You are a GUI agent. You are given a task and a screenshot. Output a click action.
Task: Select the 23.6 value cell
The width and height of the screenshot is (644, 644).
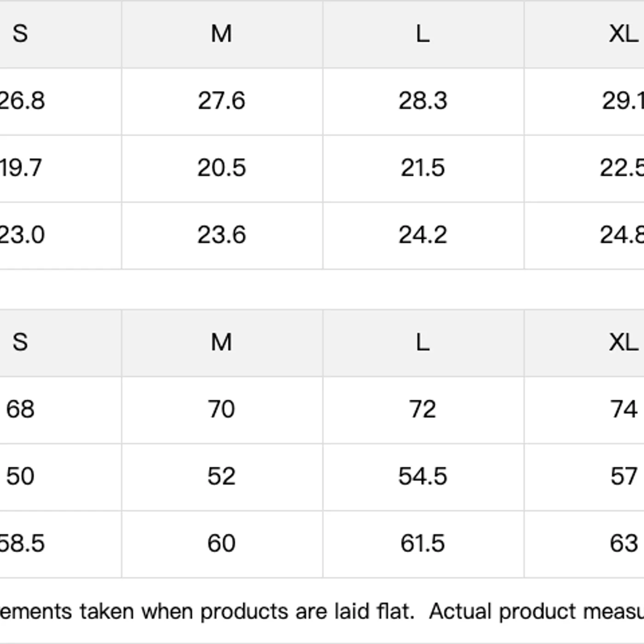(x=221, y=235)
